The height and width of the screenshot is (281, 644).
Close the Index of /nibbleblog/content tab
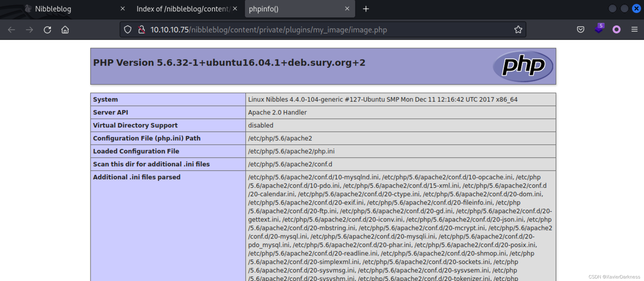click(x=235, y=9)
